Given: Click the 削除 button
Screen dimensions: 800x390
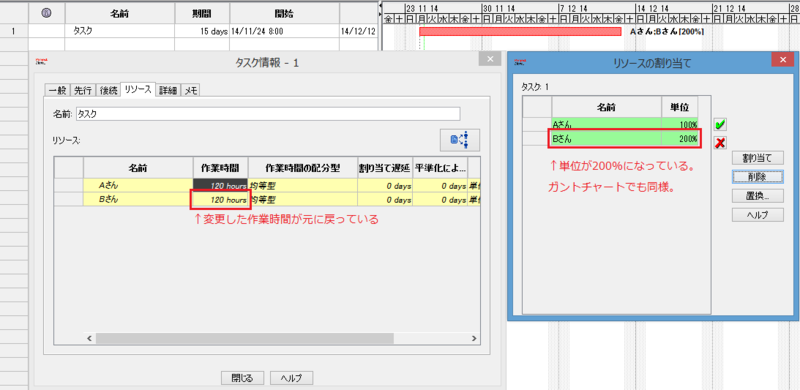Looking at the screenshot, I should tap(757, 177).
